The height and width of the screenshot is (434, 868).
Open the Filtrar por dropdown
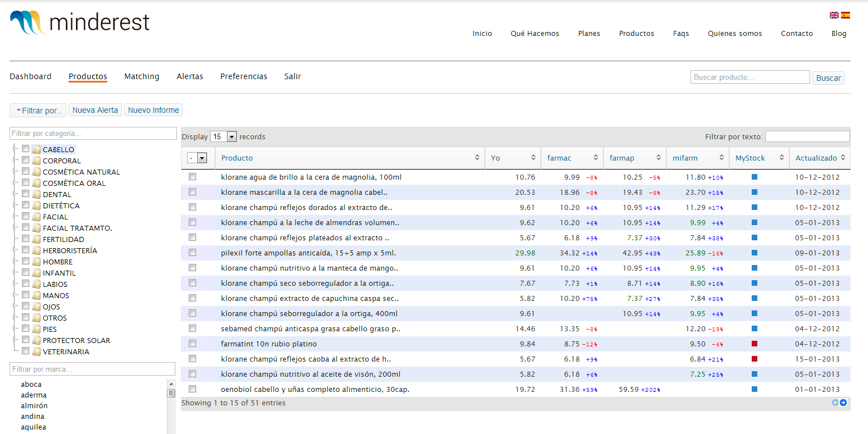pyautogui.click(x=38, y=110)
